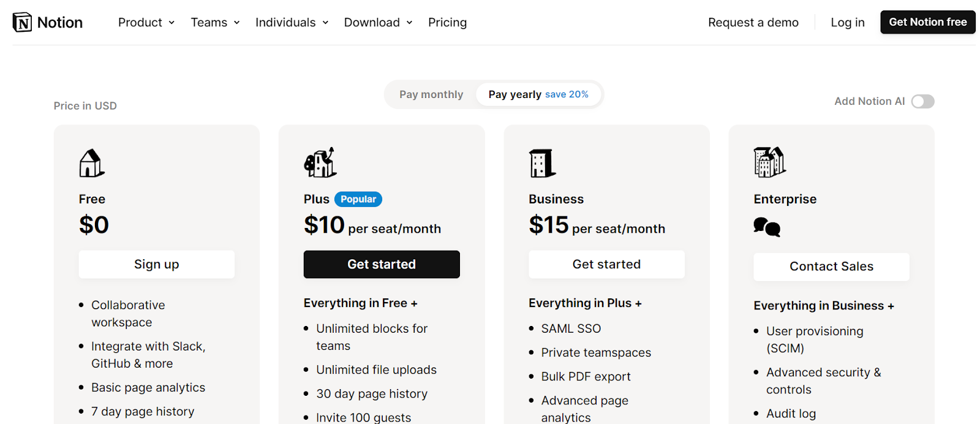Open the Download menu
The width and height of the screenshot is (980, 424).
pos(378,23)
